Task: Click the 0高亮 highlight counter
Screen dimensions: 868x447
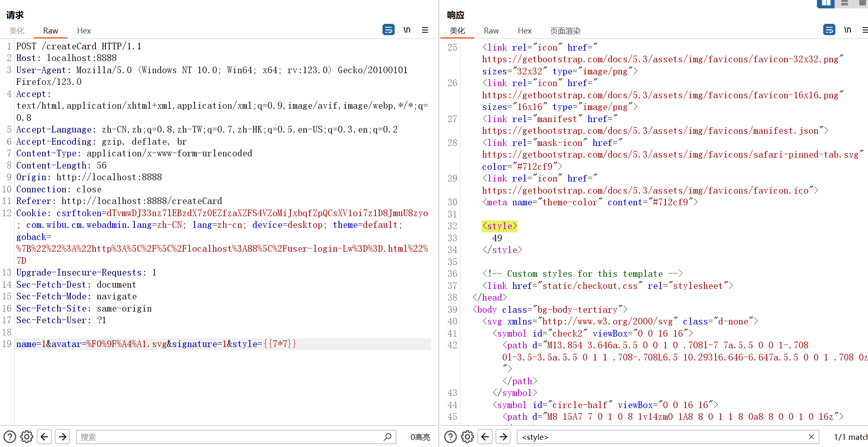Action: (x=420, y=437)
